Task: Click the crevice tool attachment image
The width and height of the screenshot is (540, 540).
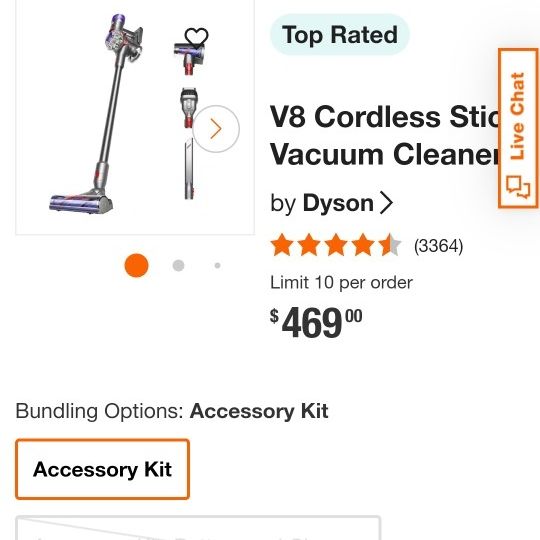Action: [189, 169]
